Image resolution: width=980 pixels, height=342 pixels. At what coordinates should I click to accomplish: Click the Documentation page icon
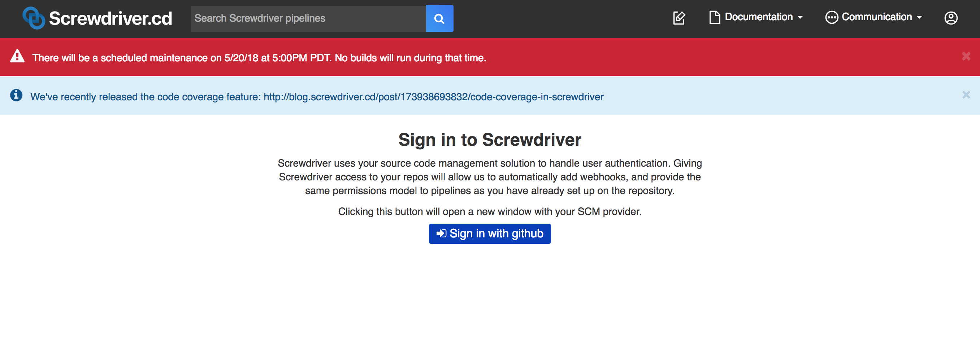pos(715,17)
